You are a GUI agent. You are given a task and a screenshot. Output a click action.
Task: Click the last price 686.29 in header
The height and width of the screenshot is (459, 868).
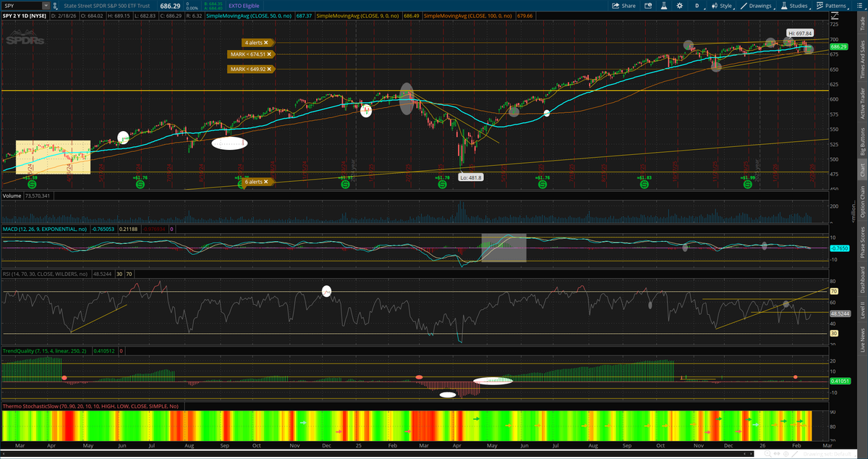tap(169, 6)
